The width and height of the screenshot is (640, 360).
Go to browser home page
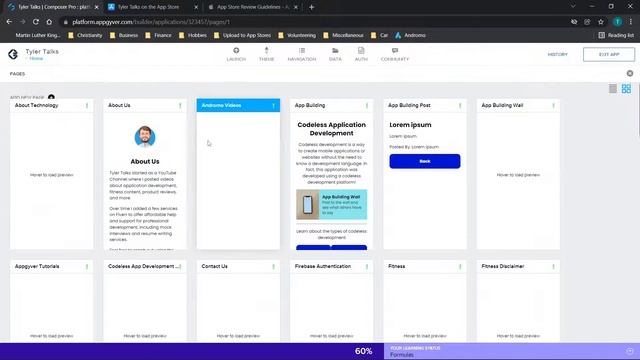click(49, 22)
